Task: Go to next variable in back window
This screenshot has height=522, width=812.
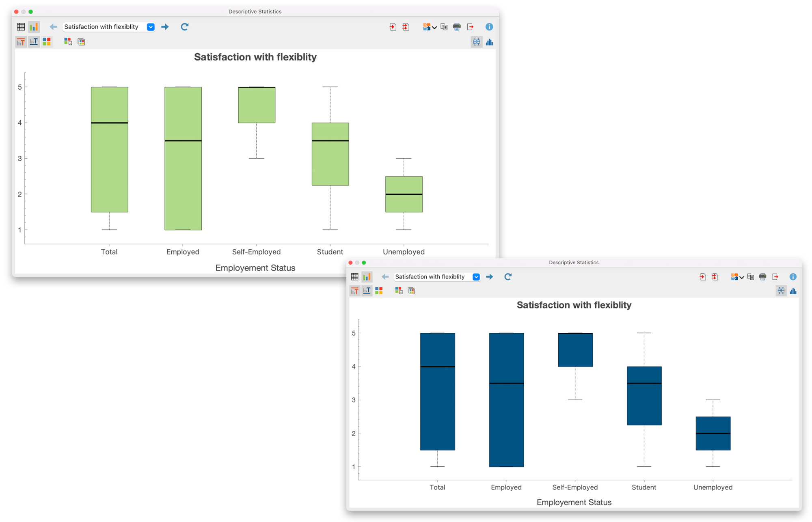Action: (165, 27)
